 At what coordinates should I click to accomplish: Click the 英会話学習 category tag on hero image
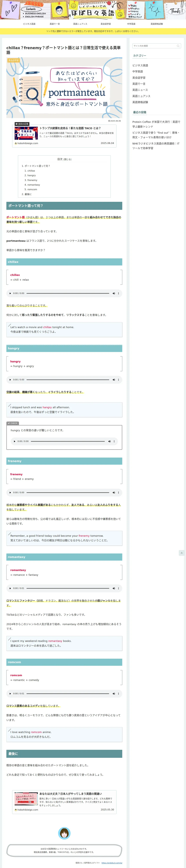(x=13, y=60)
